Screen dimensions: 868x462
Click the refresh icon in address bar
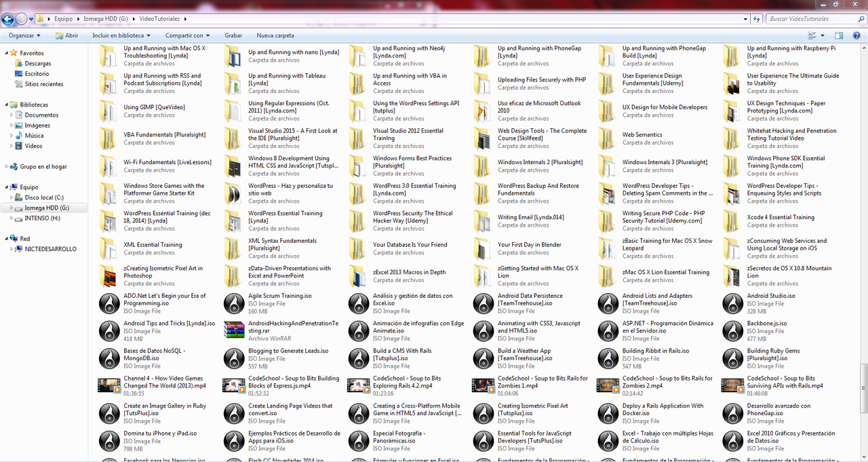[x=757, y=19]
